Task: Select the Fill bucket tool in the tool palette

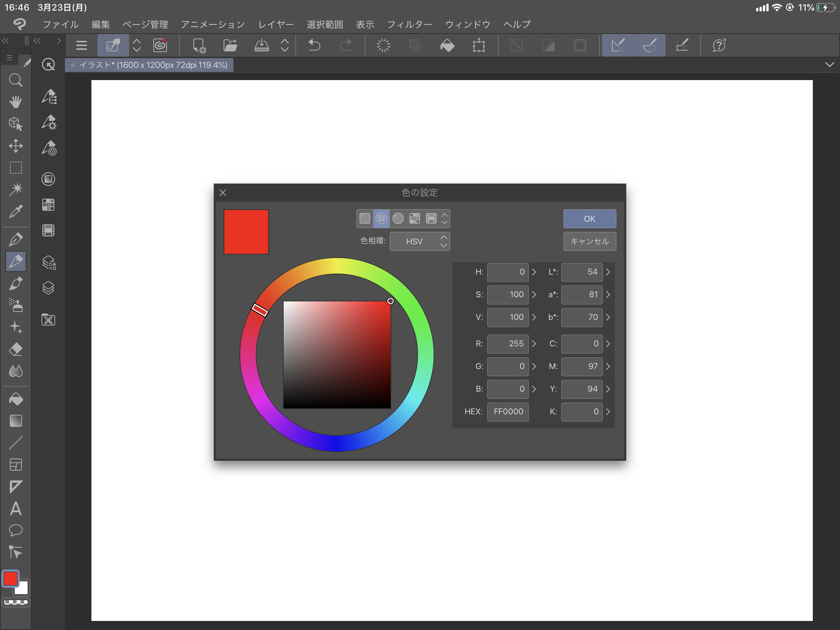Action: (15, 399)
